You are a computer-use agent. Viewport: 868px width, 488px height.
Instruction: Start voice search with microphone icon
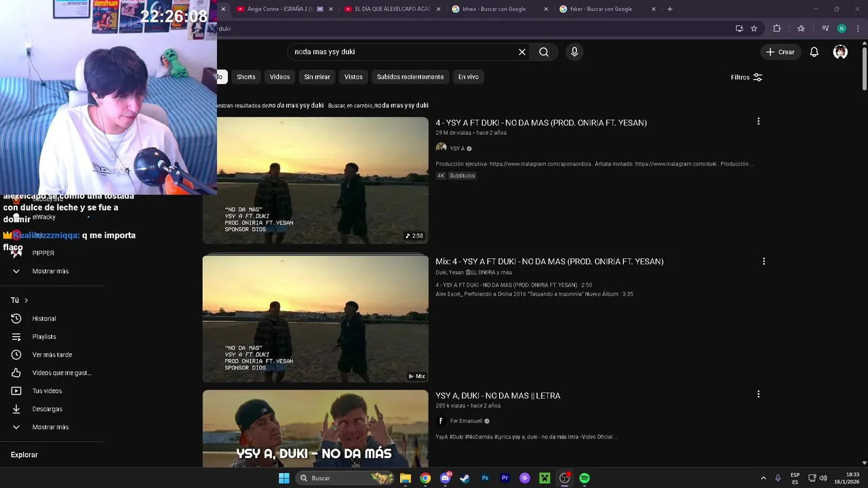[574, 52]
